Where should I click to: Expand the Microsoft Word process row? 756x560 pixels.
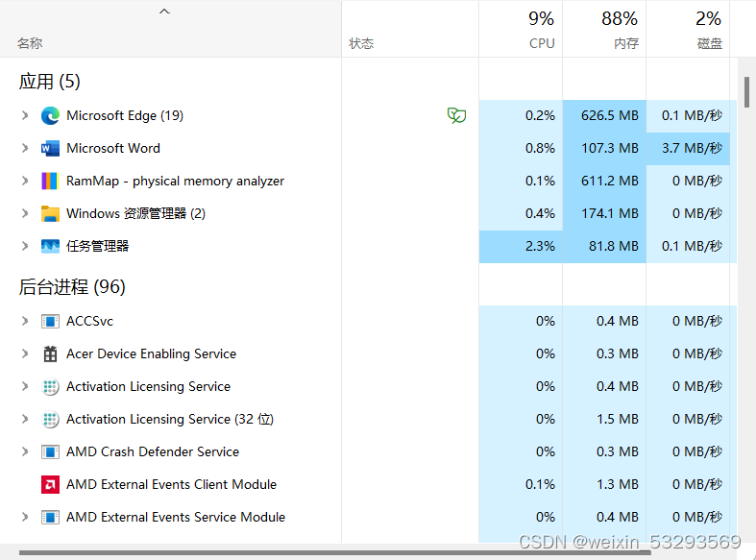[x=25, y=149]
